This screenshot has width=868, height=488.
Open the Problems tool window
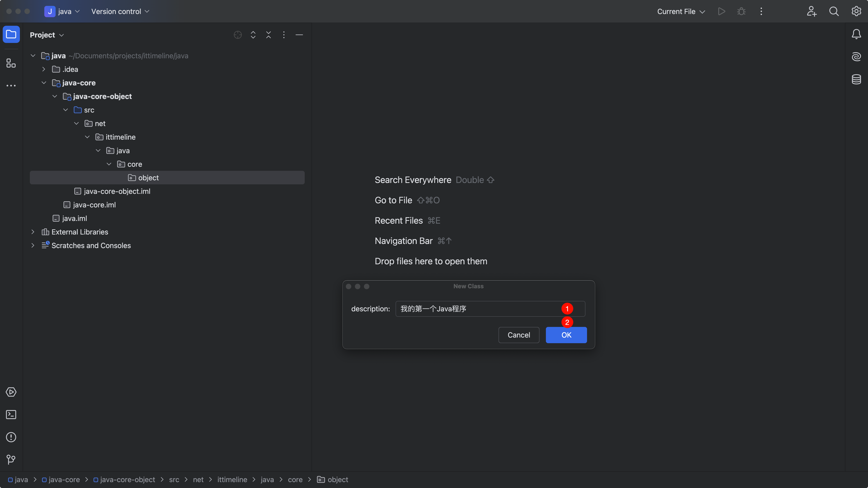(x=11, y=437)
